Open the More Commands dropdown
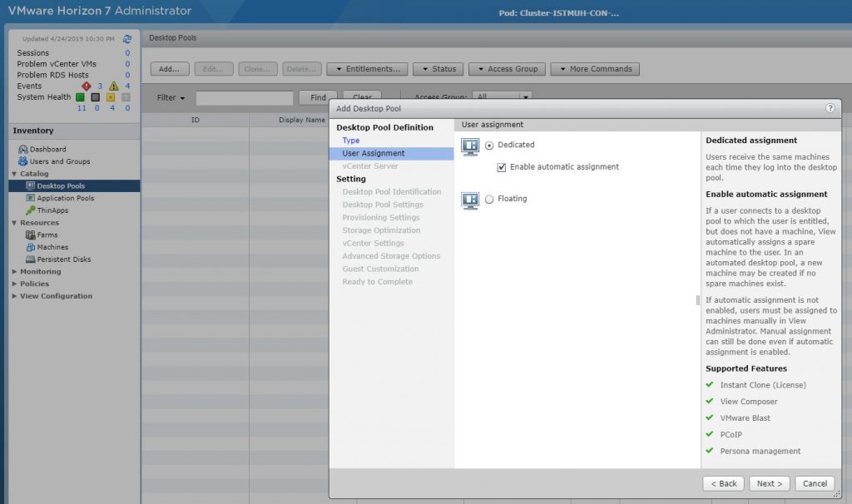Viewport: 852px width, 504px height. pyautogui.click(x=595, y=69)
